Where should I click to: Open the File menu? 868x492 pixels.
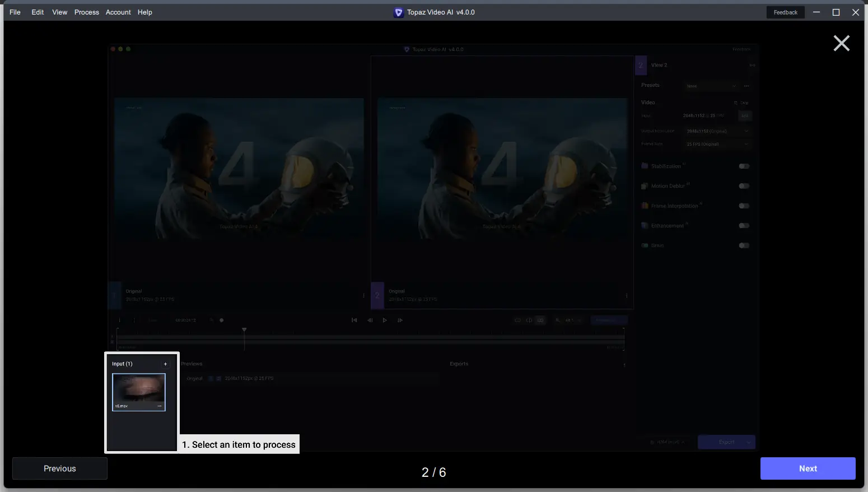15,12
